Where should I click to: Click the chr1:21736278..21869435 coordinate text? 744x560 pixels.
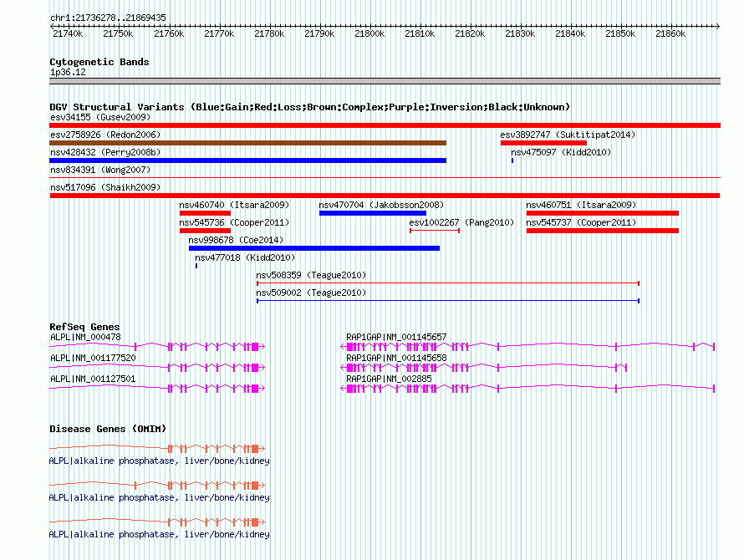point(108,18)
